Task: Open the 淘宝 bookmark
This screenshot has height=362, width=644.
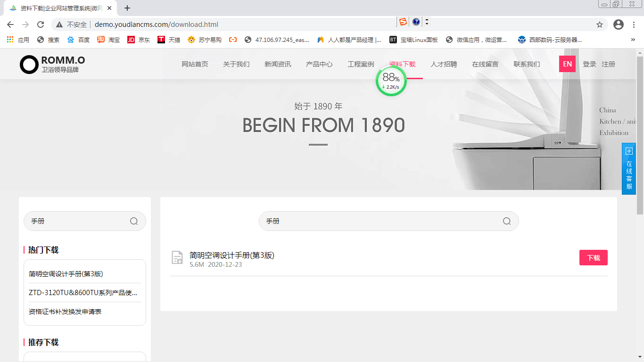Action: pyautogui.click(x=108, y=40)
